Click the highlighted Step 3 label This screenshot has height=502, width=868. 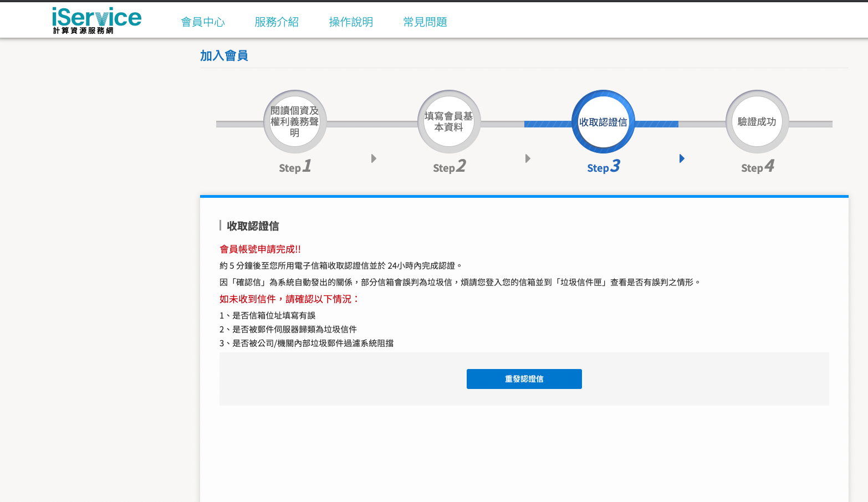603,167
